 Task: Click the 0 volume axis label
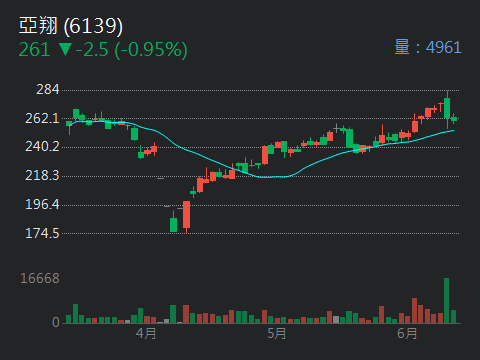coord(56,322)
